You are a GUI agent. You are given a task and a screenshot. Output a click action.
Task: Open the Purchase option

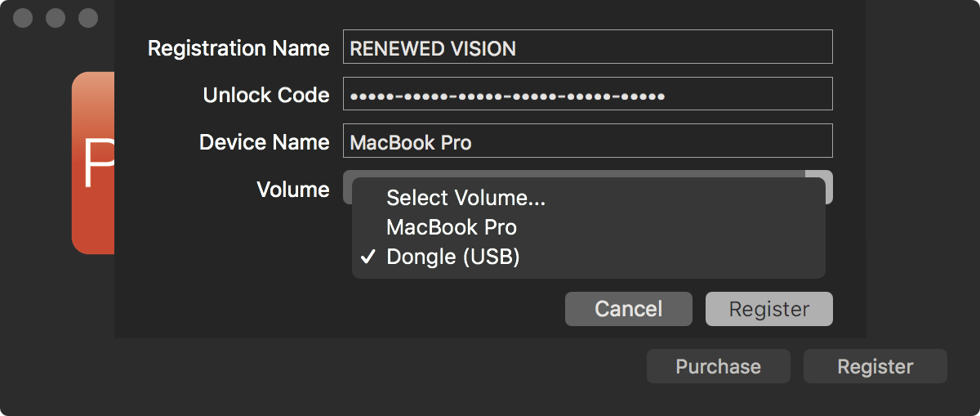(x=719, y=366)
